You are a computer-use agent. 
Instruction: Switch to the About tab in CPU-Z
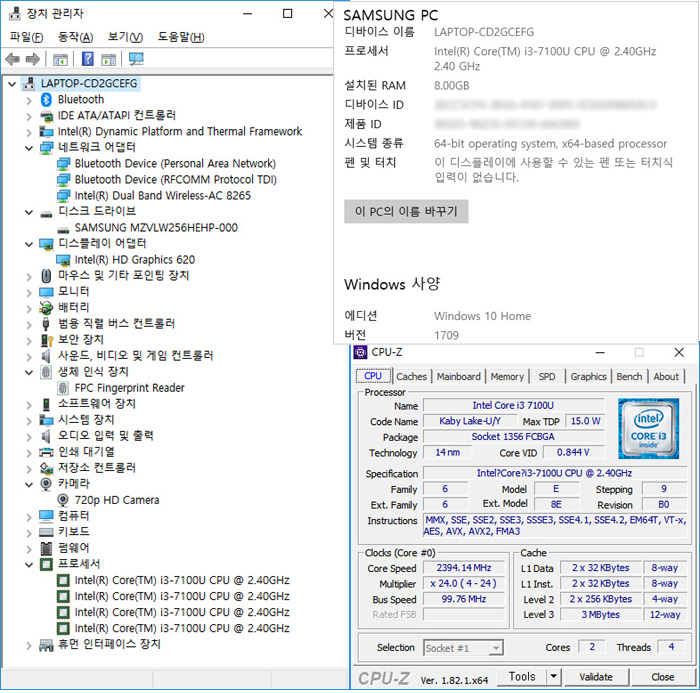[x=666, y=376]
